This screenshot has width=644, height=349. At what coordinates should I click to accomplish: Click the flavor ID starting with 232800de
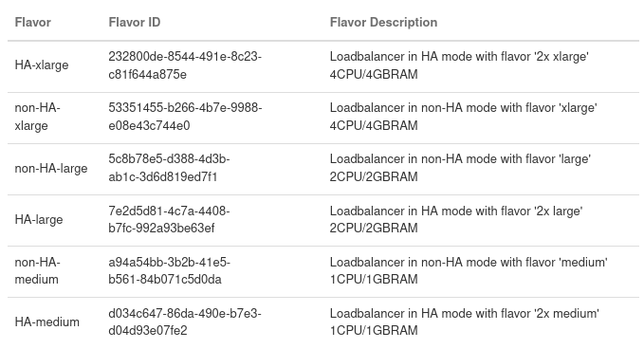pyautogui.click(x=185, y=65)
